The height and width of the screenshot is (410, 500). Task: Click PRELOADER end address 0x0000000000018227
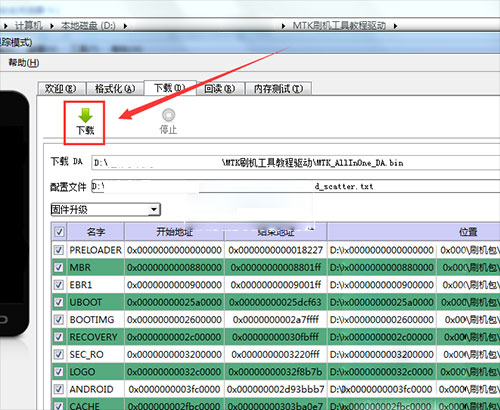pos(276,250)
